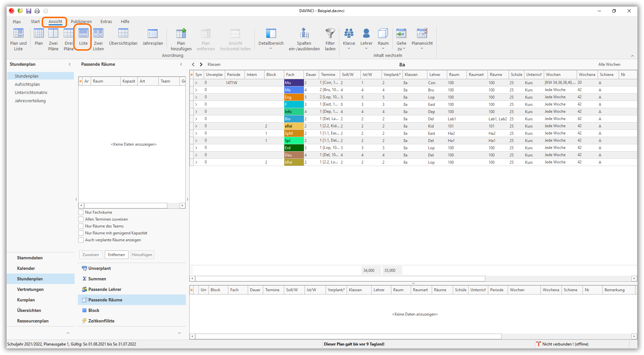Viewport: 644px width, 355px height.
Task: Click Plan hinzufügen icon
Action: pos(181,34)
